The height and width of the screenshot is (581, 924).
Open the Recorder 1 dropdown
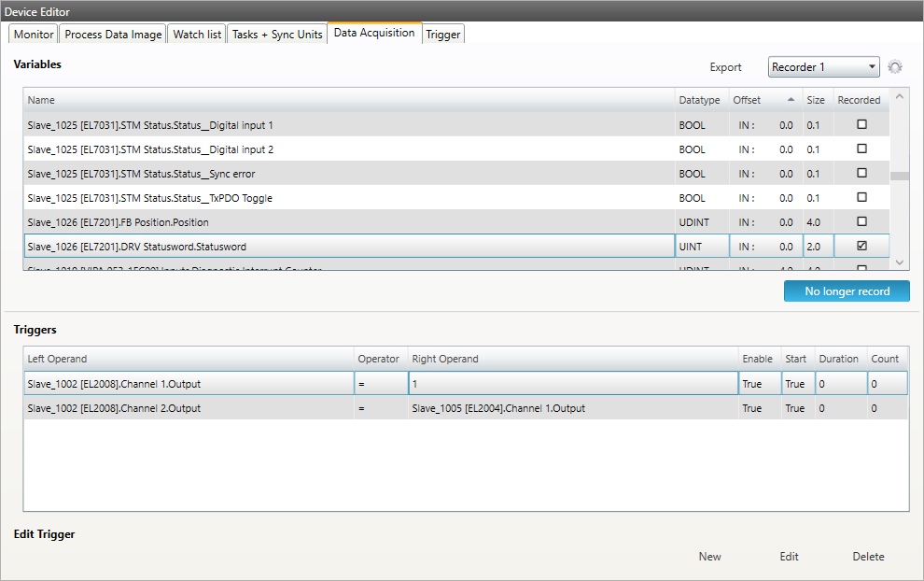click(x=823, y=67)
